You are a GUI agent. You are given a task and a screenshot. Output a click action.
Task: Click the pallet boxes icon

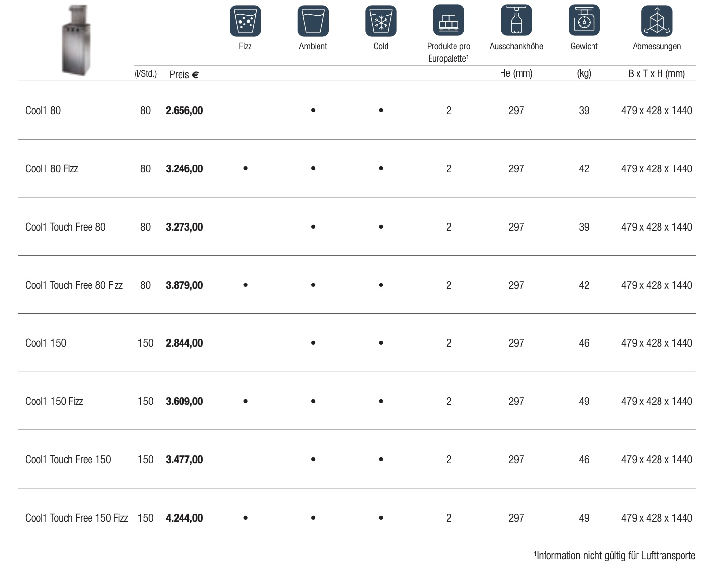[x=448, y=21]
